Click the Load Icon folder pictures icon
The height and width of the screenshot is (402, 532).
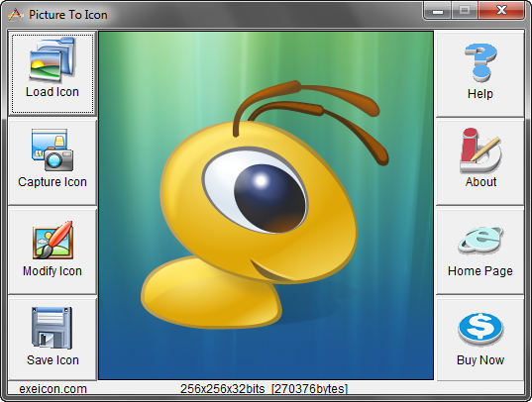click(x=53, y=59)
